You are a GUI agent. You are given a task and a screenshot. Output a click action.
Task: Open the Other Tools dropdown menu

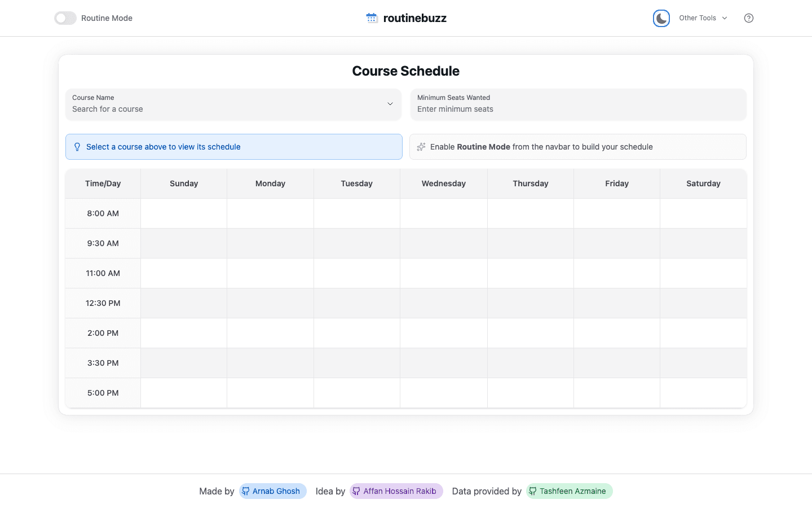click(x=702, y=18)
